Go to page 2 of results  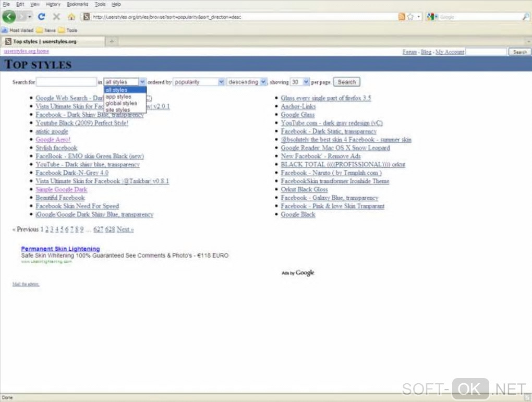[x=47, y=229]
